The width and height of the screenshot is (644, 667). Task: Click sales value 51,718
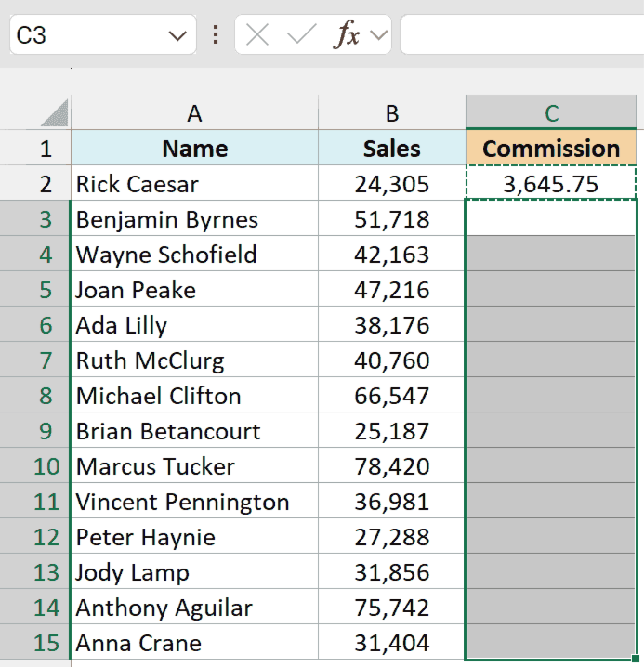click(392, 218)
